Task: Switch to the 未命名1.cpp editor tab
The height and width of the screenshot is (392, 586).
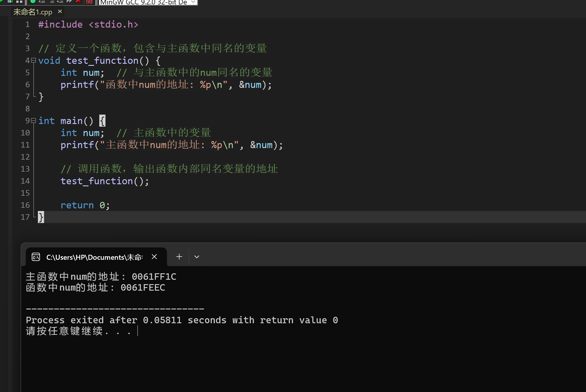Action: (x=33, y=12)
